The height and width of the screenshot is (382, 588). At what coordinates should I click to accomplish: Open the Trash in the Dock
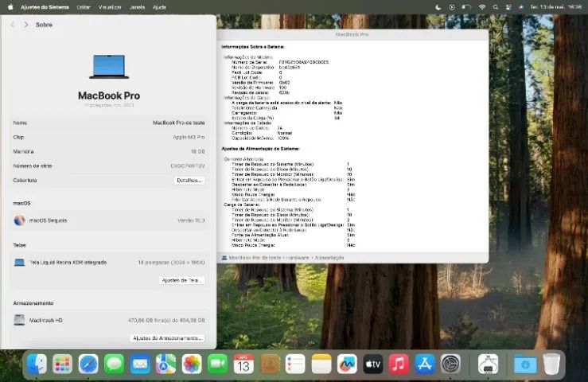pos(551,364)
